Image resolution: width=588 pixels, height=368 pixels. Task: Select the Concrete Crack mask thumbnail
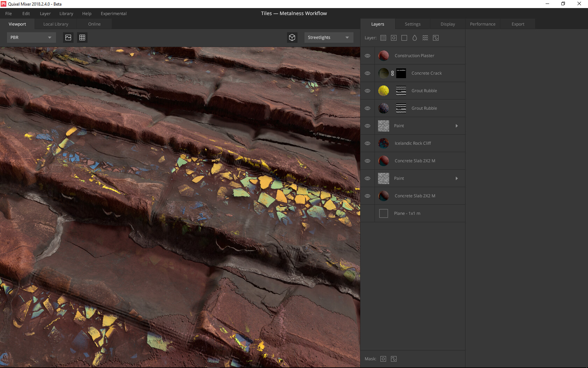point(401,73)
